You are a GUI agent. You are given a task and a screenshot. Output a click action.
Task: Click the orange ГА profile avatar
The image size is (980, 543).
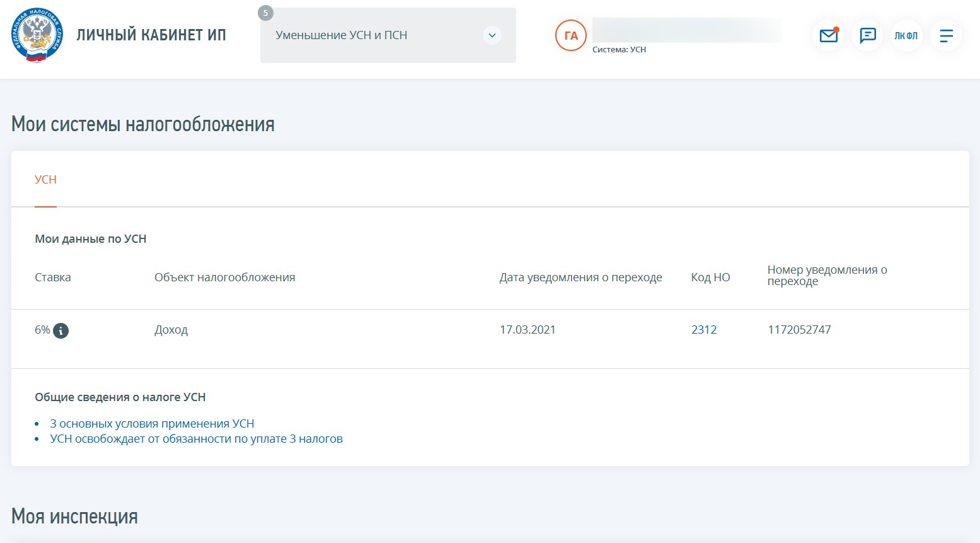pyautogui.click(x=571, y=36)
